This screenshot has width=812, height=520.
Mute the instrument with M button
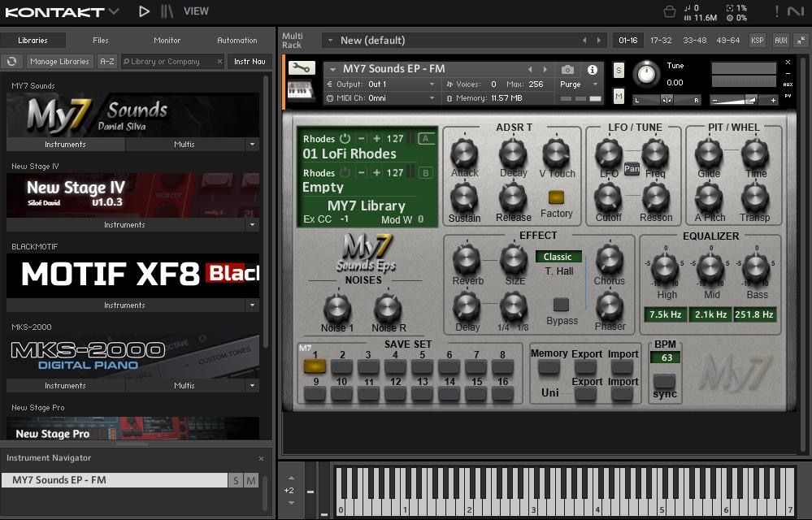[619, 96]
